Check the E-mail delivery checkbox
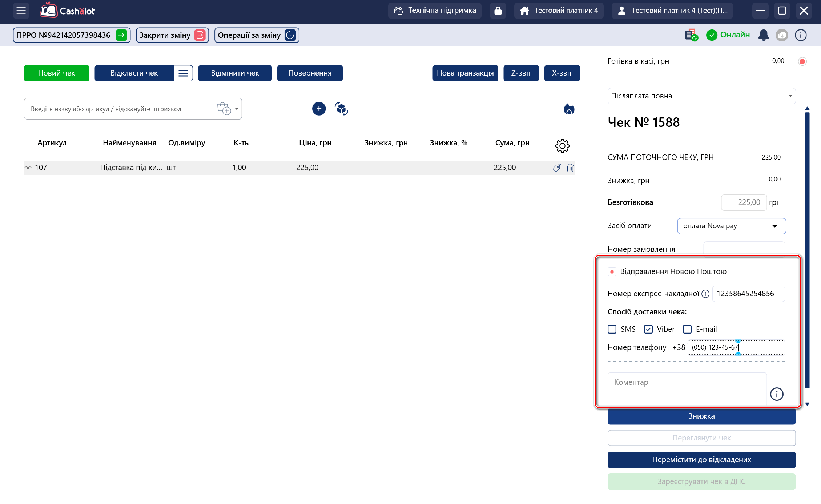This screenshot has width=821, height=504. click(x=687, y=329)
